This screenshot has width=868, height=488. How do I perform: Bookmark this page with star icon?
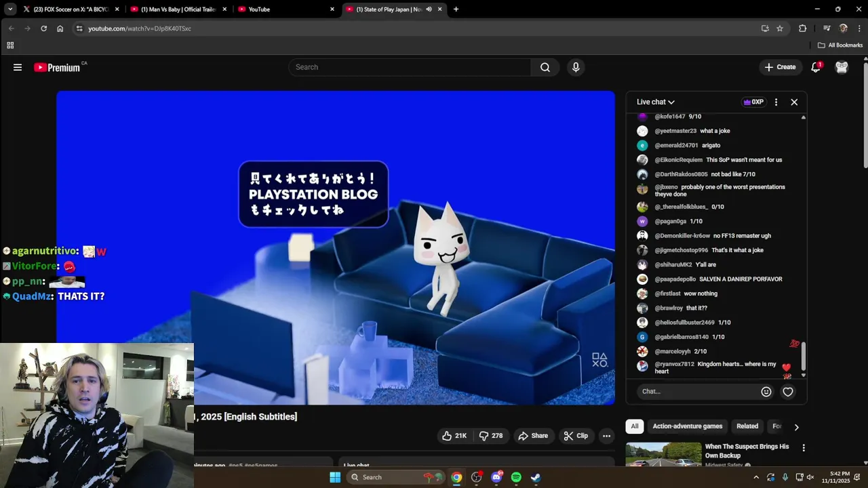780,28
